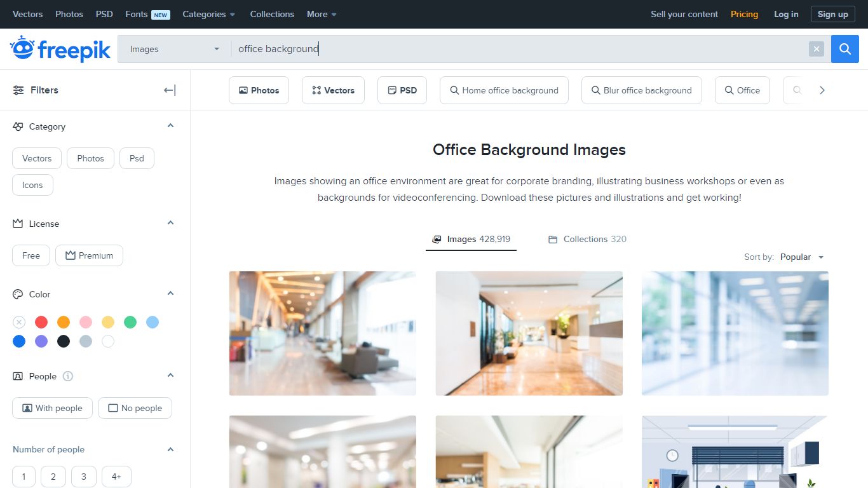
Task: Click the People portrait icon
Action: pyautogui.click(x=18, y=376)
